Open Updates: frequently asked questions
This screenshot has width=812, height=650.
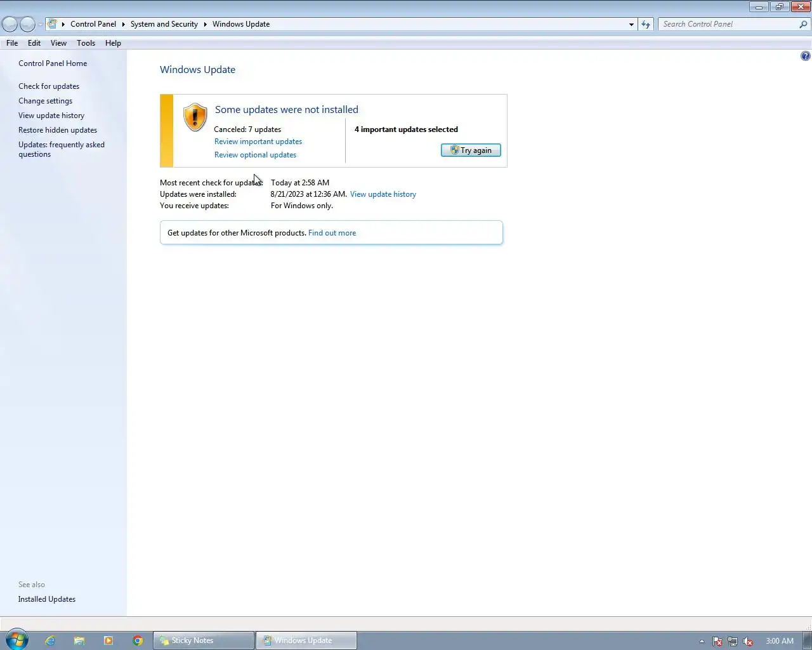62,149
